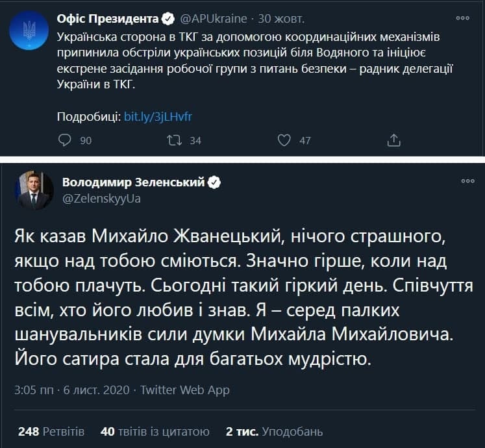This screenshot has width=485, height=448.
Task: Open the trident avatar of Офіс Президента
Action: (x=30, y=29)
